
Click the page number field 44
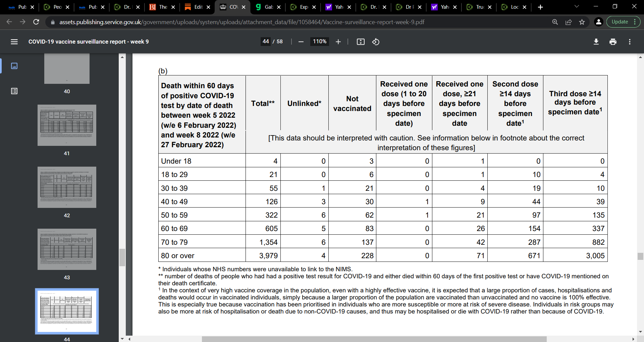pyautogui.click(x=266, y=41)
